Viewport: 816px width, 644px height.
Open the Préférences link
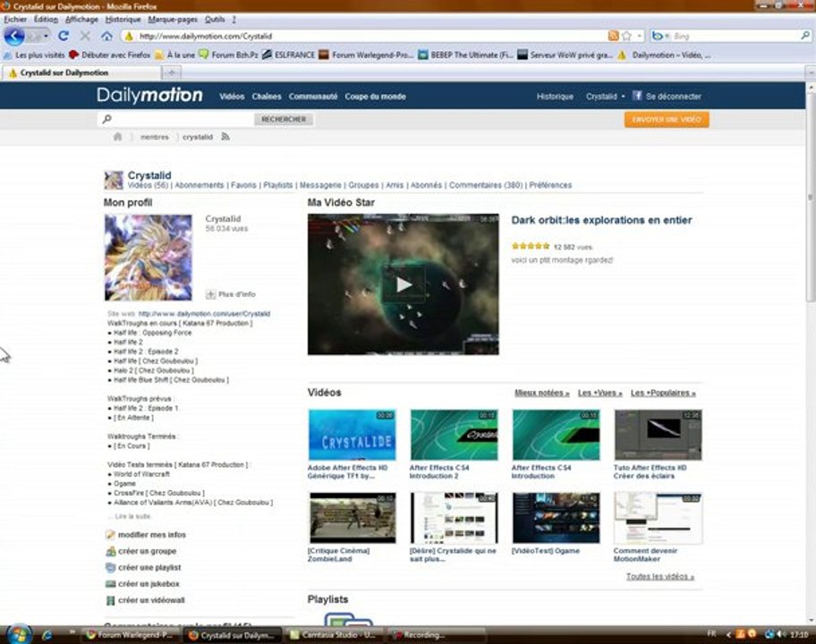(550, 185)
